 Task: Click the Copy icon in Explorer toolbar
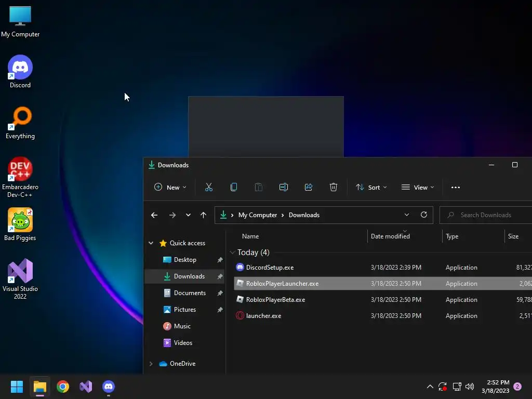234,187
